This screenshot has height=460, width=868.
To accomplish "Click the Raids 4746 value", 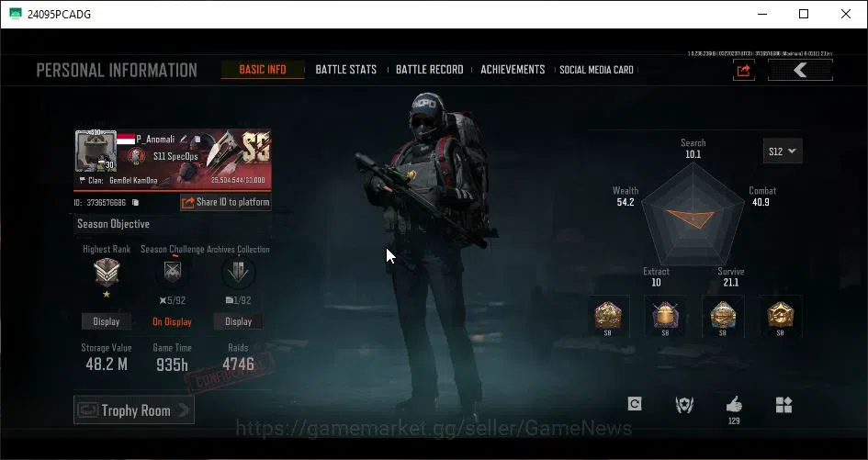I will [238, 364].
